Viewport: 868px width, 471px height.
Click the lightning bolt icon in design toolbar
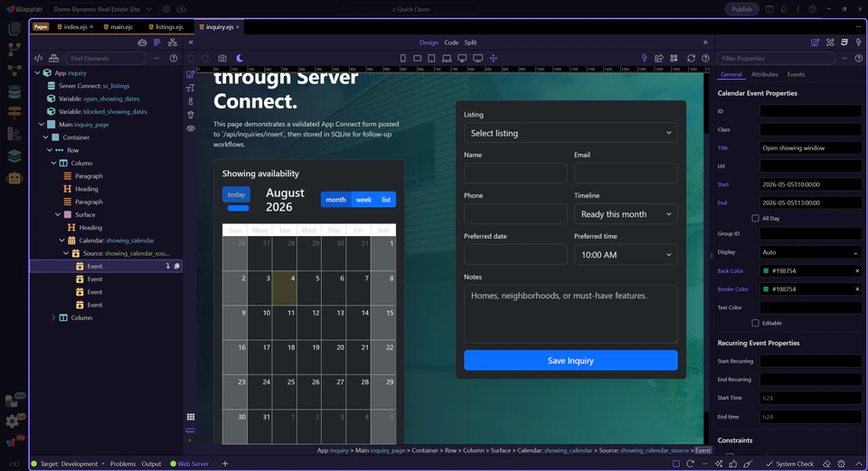point(644,58)
